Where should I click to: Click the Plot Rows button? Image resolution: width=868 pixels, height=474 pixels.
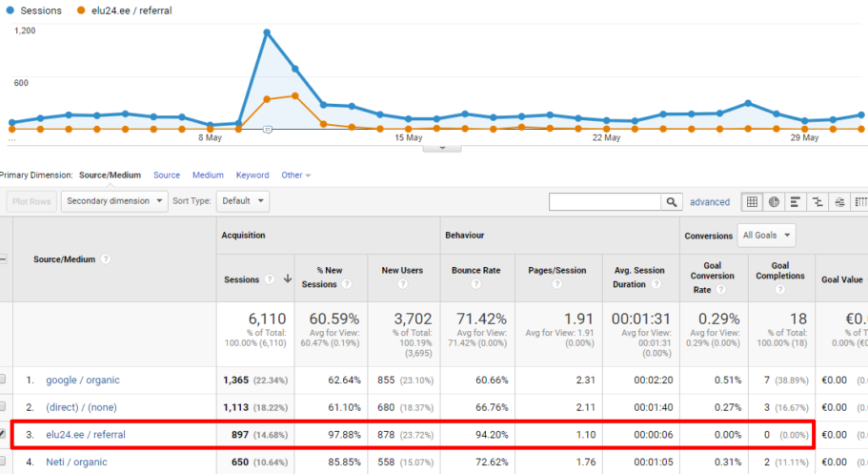pos(31,201)
